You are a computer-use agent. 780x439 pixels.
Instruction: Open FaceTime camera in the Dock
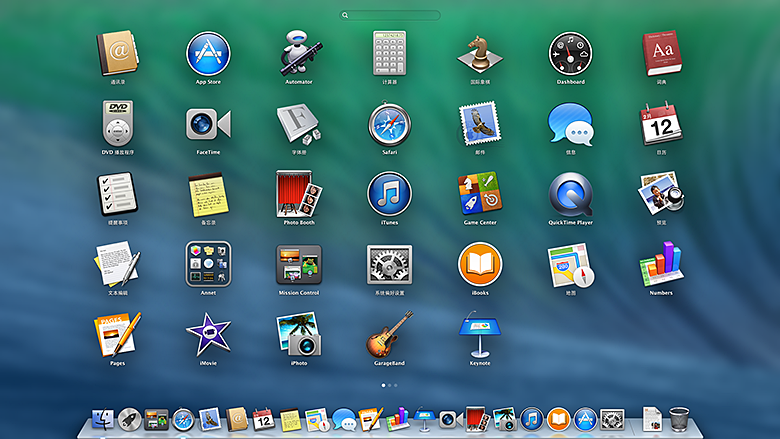451,420
